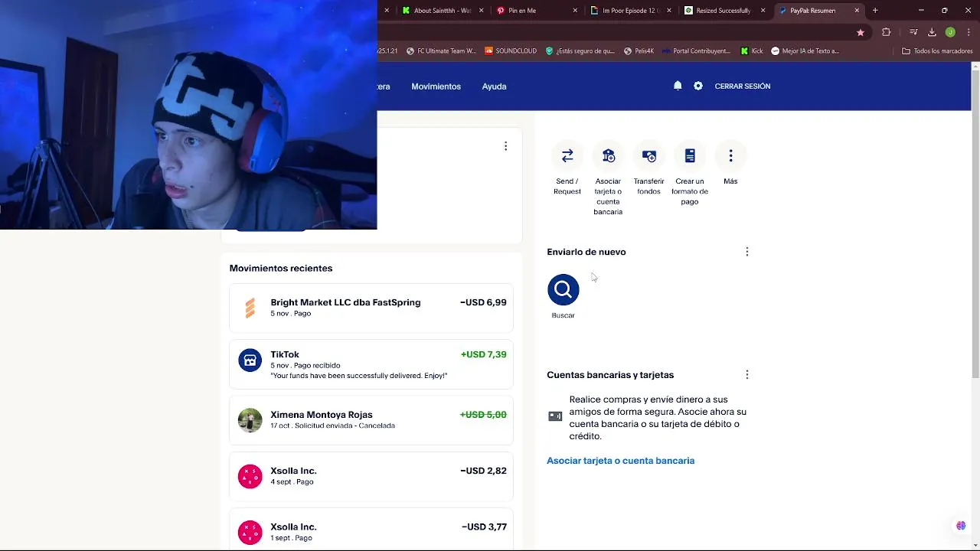
Task: Open the TikTok payment received transaction
Action: pos(371,364)
